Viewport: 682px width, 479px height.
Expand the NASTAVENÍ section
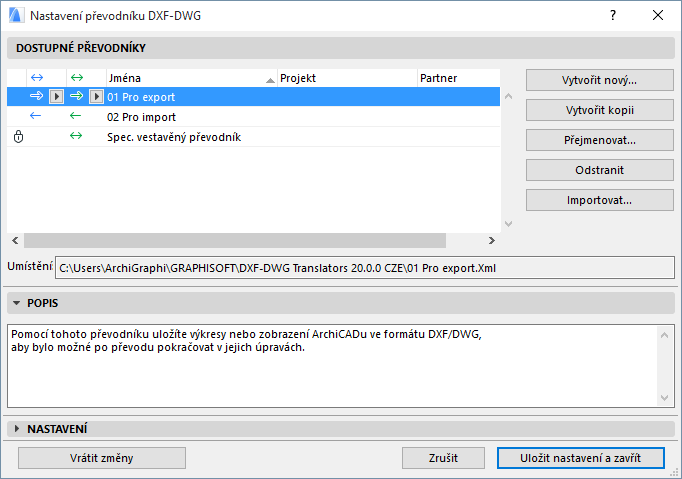18,429
